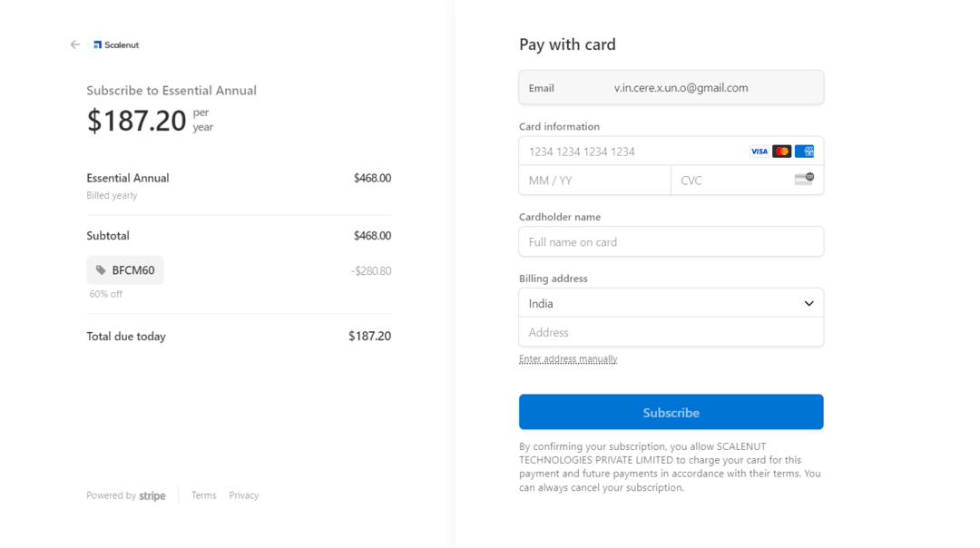The height and width of the screenshot is (548, 980).
Task: Click the Stripe logo in footer
Action: pyautogui.click(x=152, y=496)
